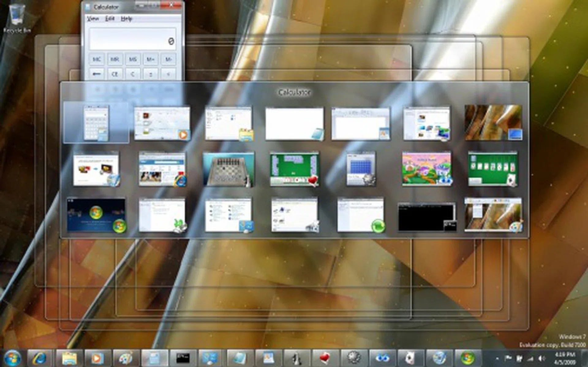Select the Calculator thumbnail in switcher
This screenshot has width=588, height=367.
tap(96, 123)
